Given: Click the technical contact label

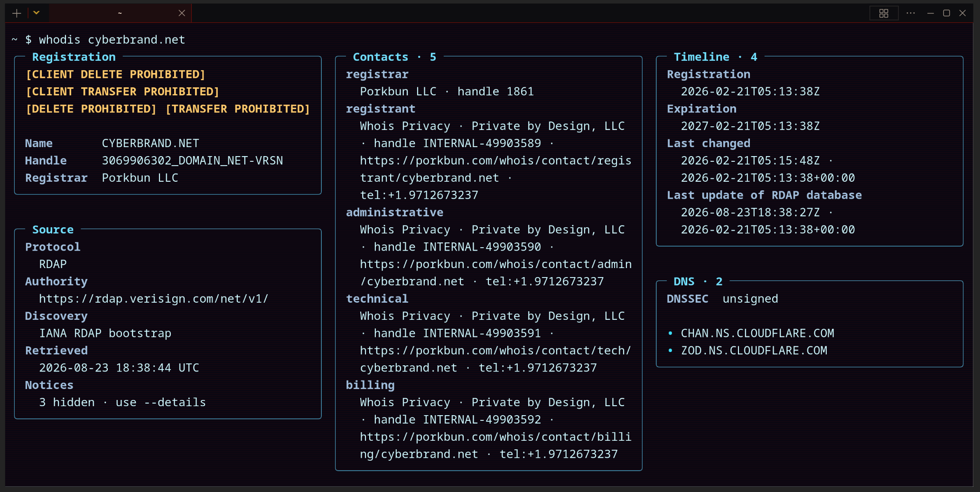Looking at the screenshot, I should pos(377,299).
